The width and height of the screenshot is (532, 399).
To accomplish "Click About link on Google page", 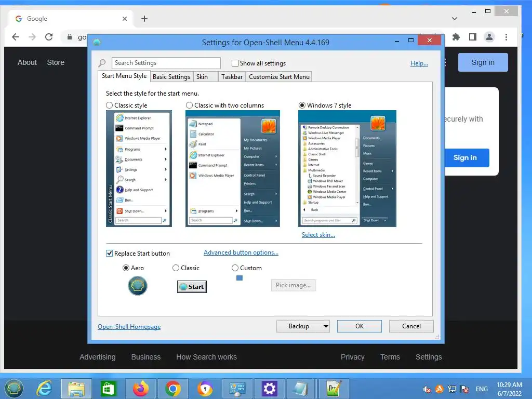I will 27,62.
